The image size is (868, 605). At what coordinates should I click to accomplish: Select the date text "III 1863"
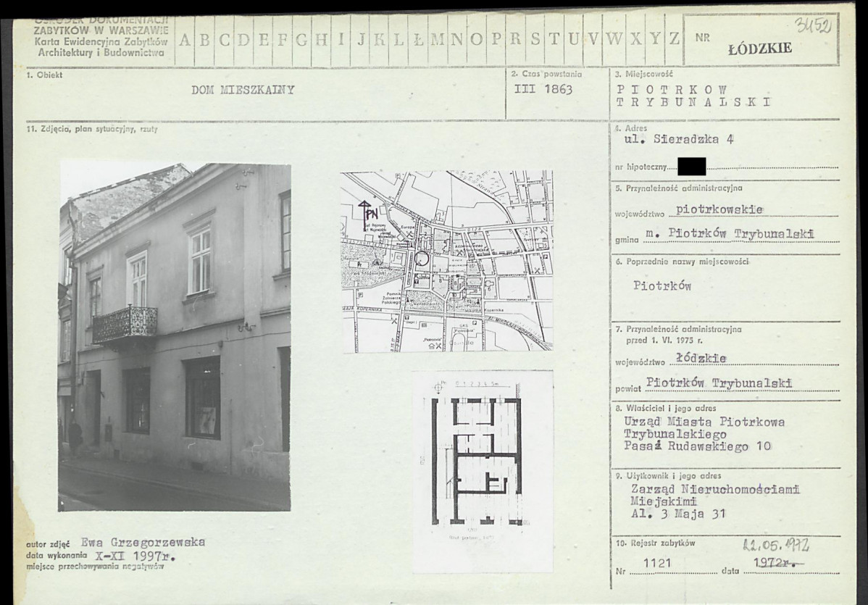pyautogui.click(x=543, y=89)
